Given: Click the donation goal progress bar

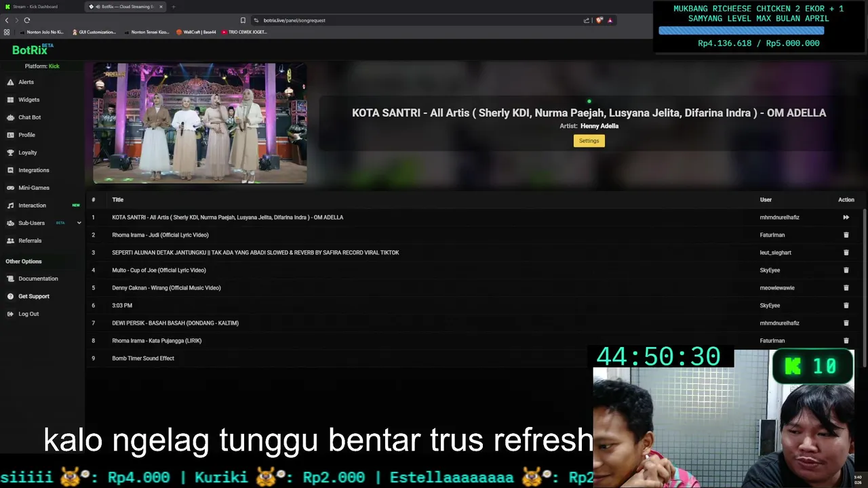Looking at the screenshot, I should [x=741, y=30].
